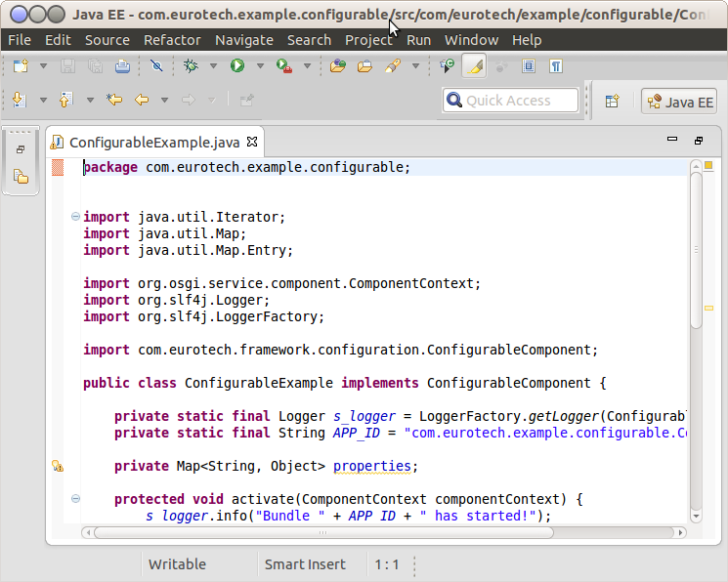Toggle Block Selection Mode icon
Screen dimensions: 728x582
[x=529, y=66]
